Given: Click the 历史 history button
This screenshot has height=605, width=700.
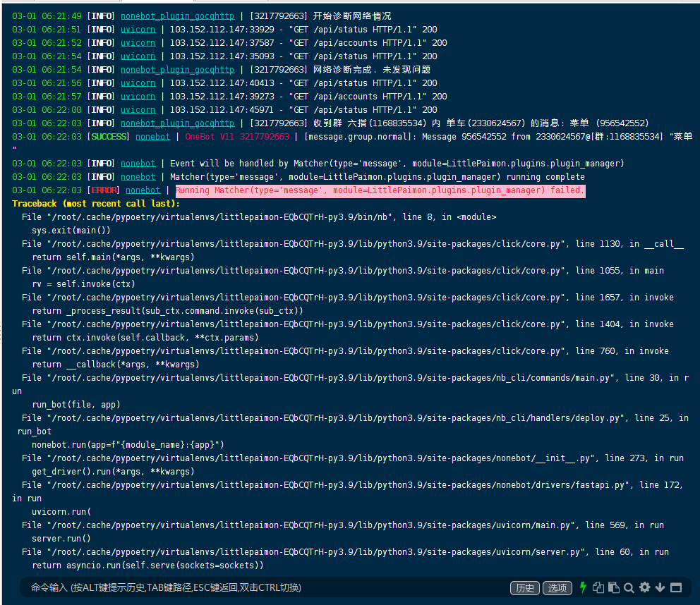Looking at the screenshot, I should [x=524, y=587].
